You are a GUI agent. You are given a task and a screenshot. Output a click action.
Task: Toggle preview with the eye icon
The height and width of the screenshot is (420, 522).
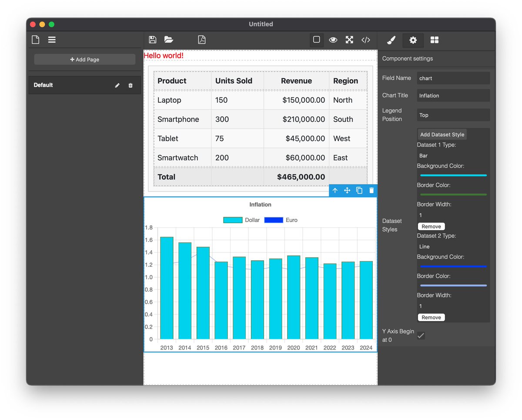pos(333,40)
